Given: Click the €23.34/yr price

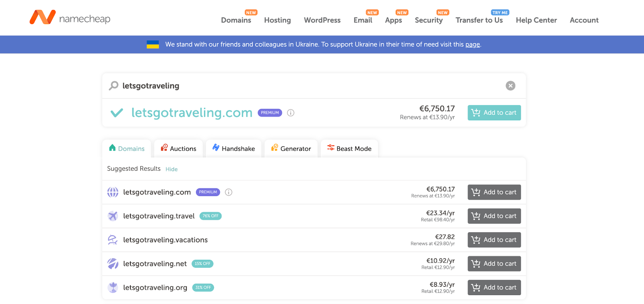Looking at the screenshot, I should tap(440, 213).
